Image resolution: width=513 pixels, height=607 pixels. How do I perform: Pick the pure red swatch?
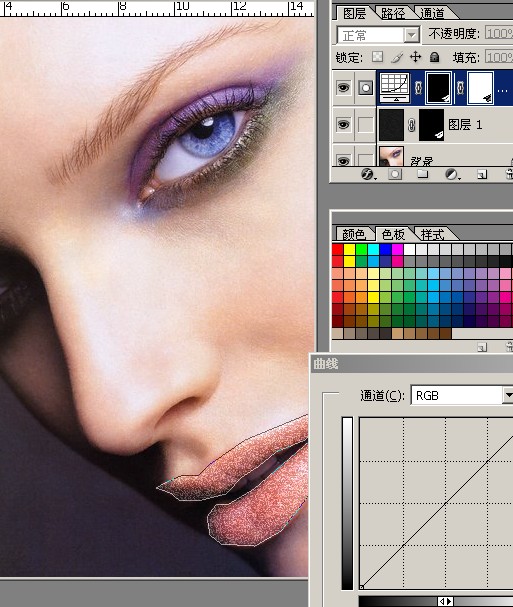(338, 249)
